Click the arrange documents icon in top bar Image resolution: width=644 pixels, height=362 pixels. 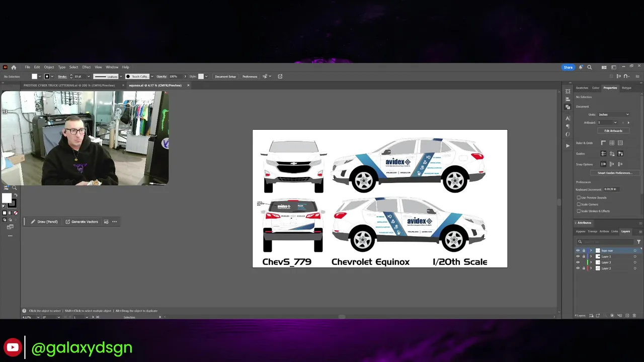point(604,67)
